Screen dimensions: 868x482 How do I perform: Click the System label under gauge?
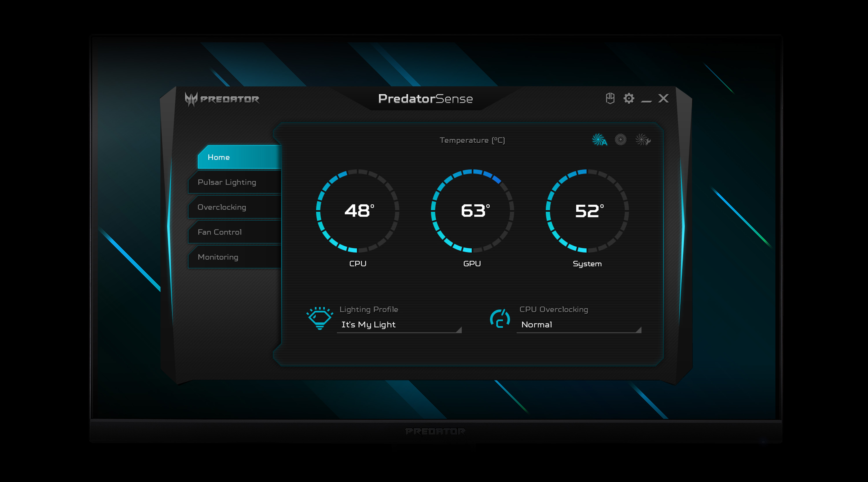[587, 264]
